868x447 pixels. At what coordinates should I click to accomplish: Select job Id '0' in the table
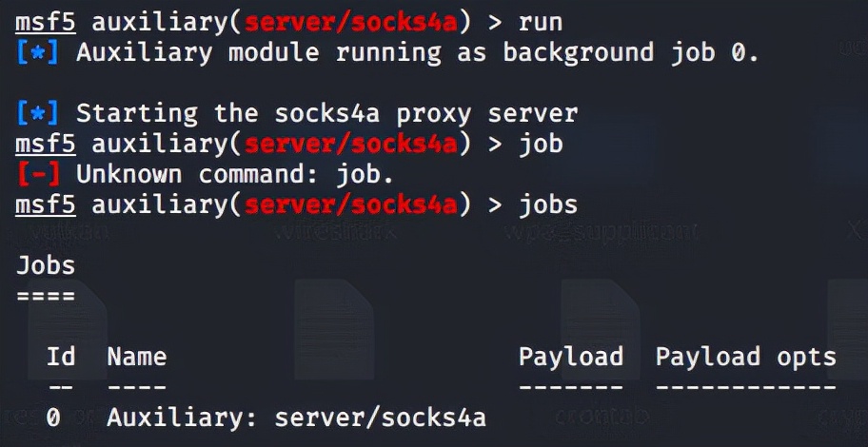53,418
